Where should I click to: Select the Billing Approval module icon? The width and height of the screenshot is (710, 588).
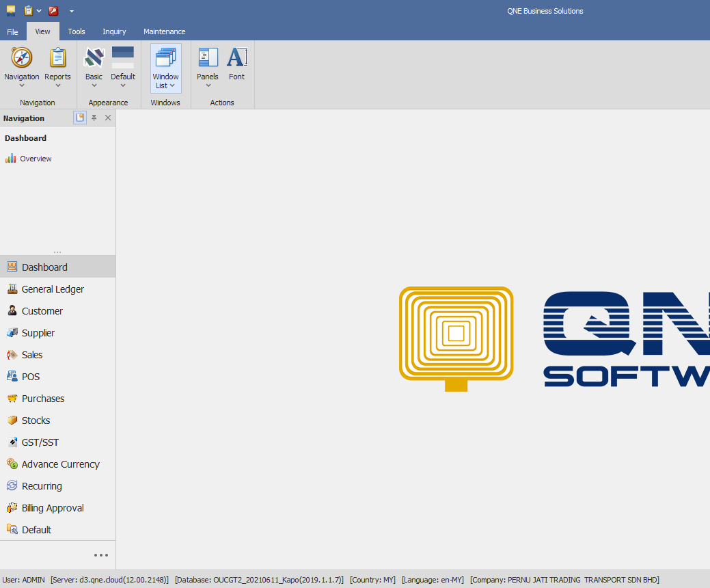(12, 507)
